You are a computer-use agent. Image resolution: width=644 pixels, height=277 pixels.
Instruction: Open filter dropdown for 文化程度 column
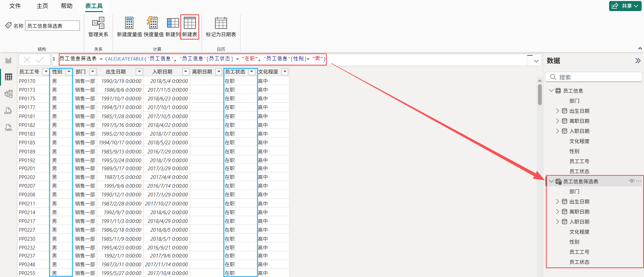(x=285, y=72)
